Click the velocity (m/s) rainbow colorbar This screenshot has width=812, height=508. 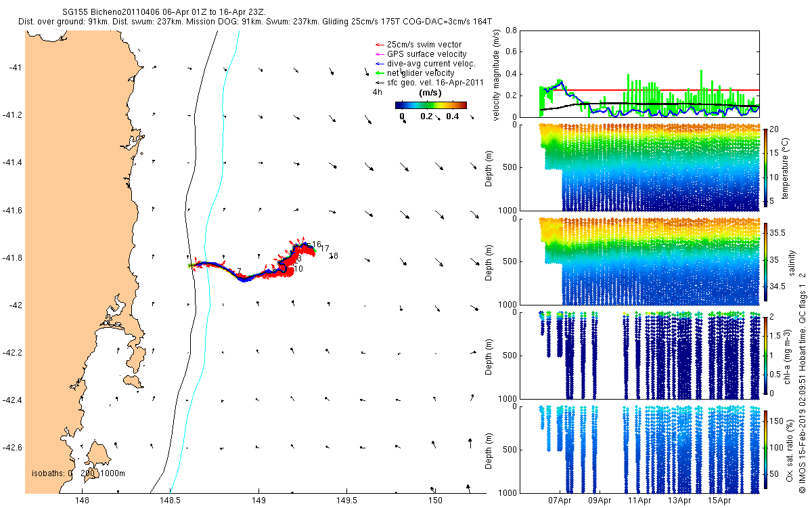[431, 105]
